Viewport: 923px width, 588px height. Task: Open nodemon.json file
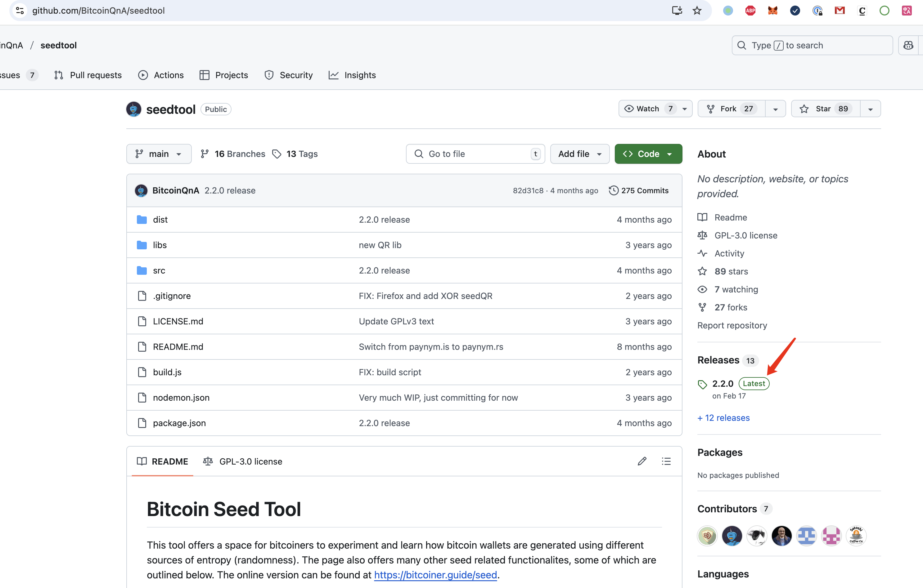[x=181, y=398]
